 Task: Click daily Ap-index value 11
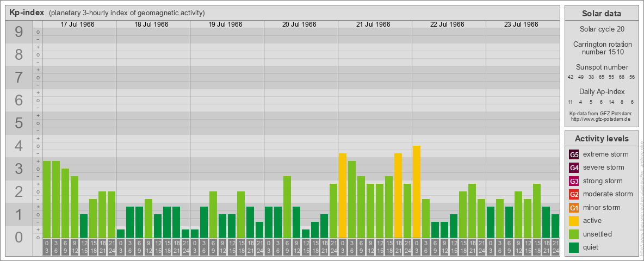[x=571, y=102]
